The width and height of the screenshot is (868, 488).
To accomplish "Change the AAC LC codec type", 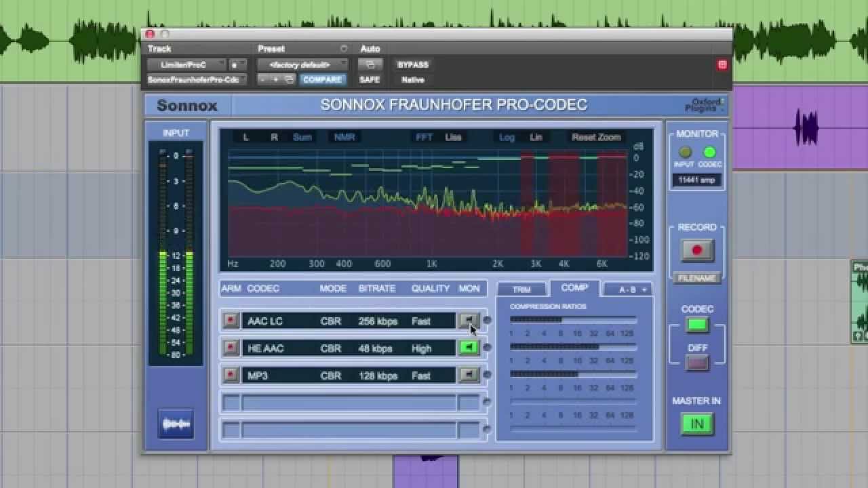I will pos(265,321).
